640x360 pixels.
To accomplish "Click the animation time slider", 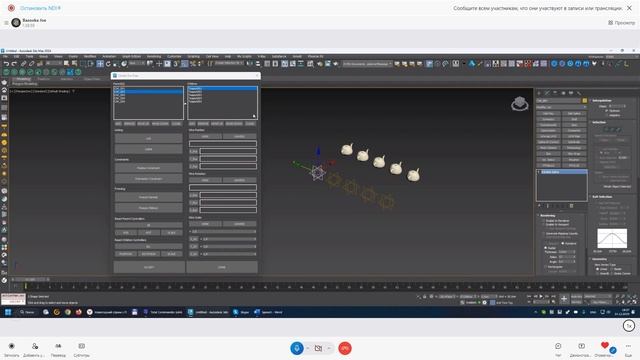I will (31, 280).
